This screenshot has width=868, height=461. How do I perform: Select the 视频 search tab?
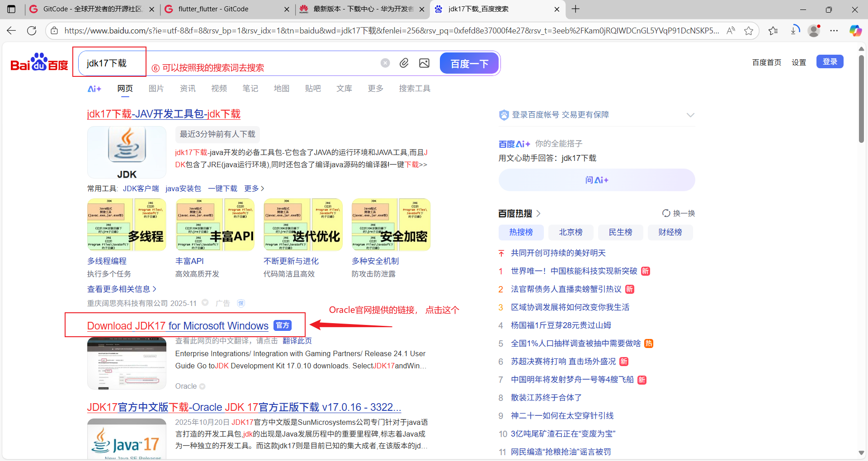coord(219,89)
